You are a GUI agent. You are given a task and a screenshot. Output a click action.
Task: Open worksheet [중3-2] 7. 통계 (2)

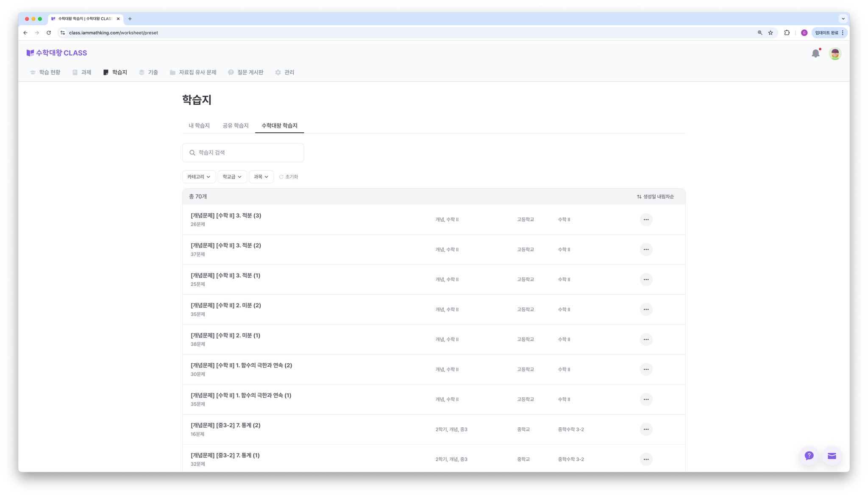click(x=225, y=426)
